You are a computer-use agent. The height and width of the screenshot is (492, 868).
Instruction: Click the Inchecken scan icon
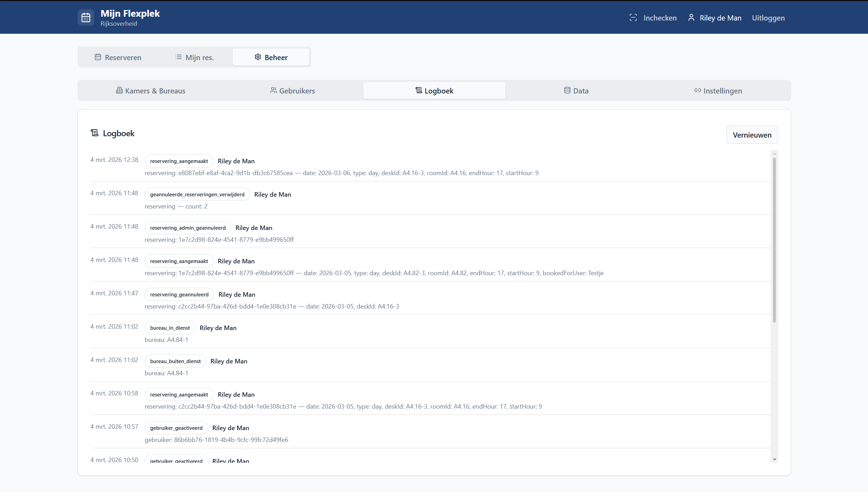tap(633, 18)
